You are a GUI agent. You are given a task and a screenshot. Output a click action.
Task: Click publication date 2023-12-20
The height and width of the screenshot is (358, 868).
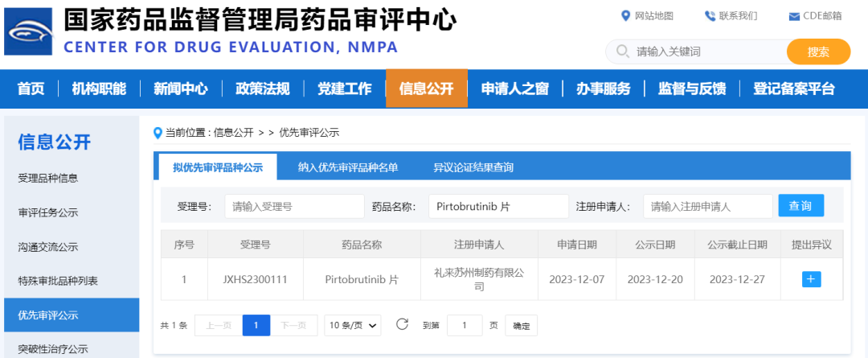(x=655, y=279)
